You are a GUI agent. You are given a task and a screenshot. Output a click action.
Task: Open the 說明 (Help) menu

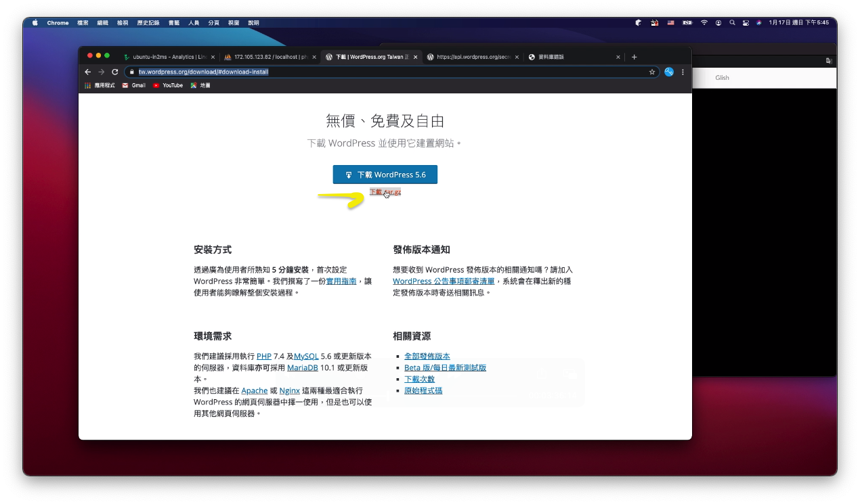coord(253,22)
